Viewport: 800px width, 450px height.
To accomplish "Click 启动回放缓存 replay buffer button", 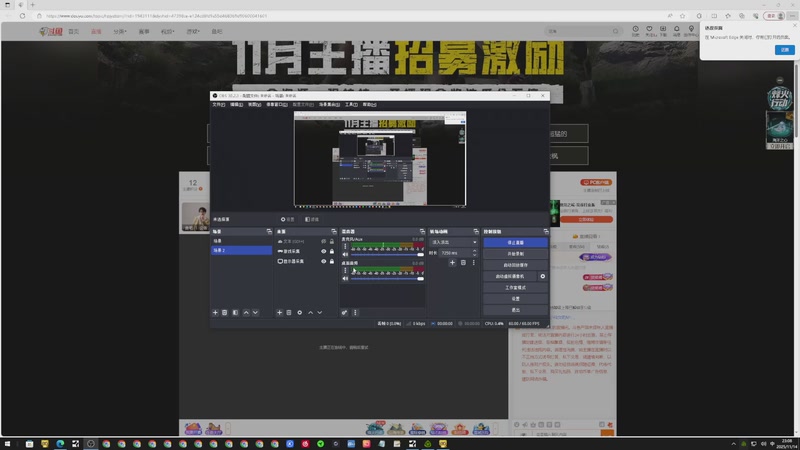I will [x=515, y=265].
